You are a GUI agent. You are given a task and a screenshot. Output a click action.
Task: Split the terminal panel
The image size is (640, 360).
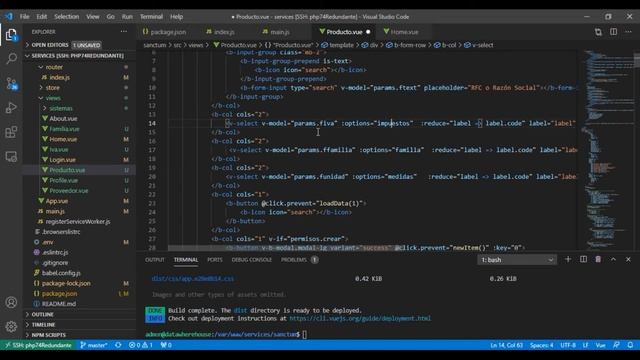pyautogui.click(x=583, y=260)
